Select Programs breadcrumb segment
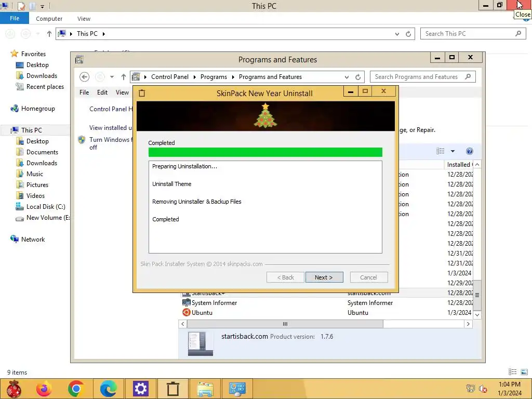 click(214, 77)
